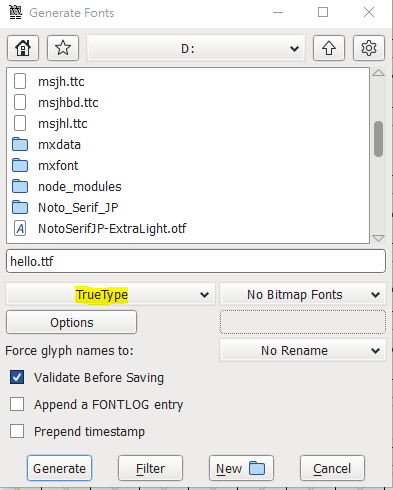The height and width of the screenshot is (490, 393).
Task: Select the mxdata folder icon
Action: click(x=20, y=144)
